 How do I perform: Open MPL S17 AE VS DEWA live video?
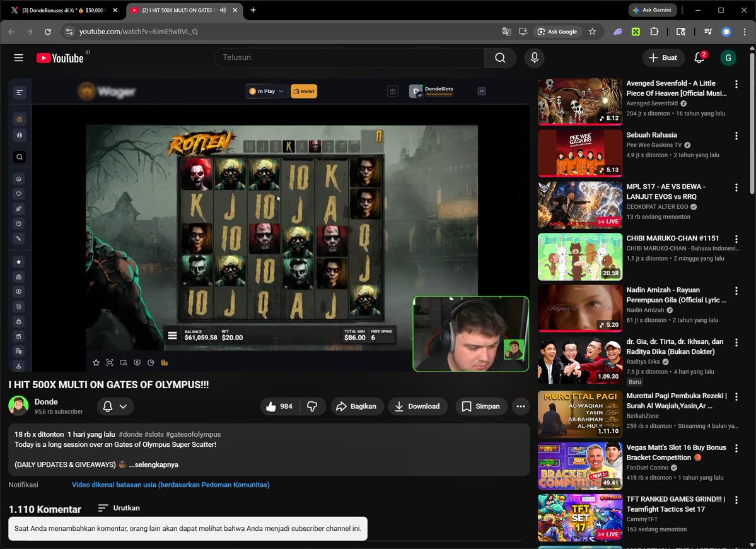[x=579, y=205]
